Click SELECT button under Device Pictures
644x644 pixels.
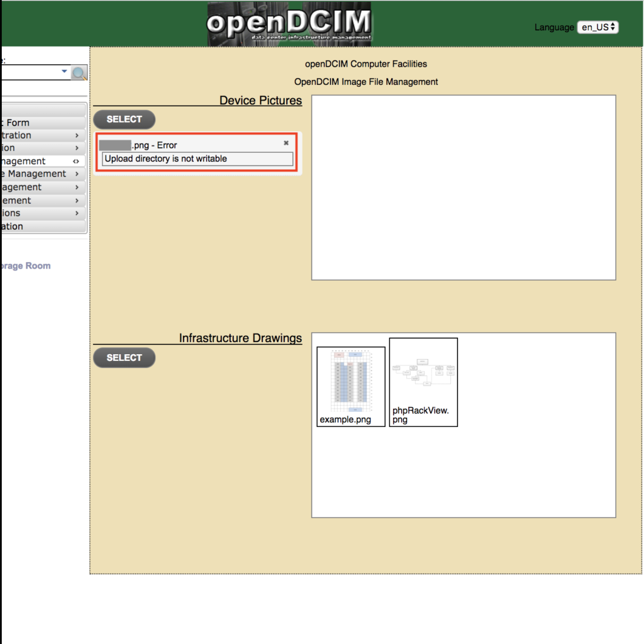(124, 119)
